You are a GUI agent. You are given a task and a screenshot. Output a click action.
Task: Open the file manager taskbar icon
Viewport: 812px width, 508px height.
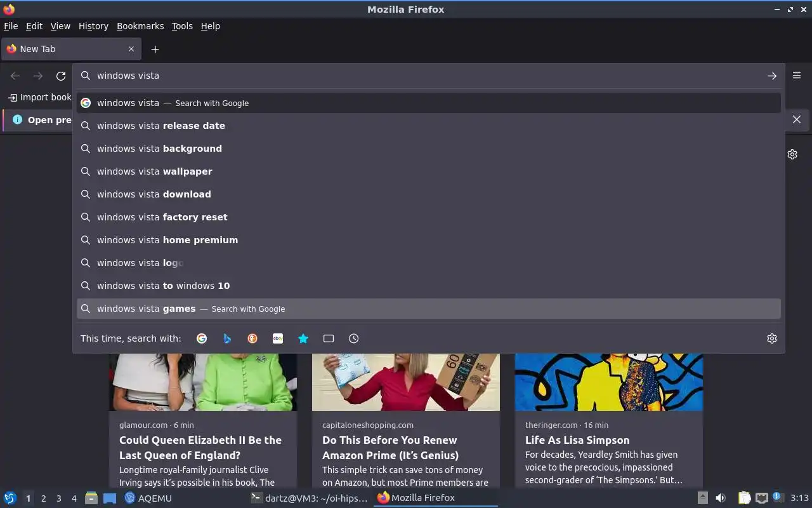tap(91, 498)
